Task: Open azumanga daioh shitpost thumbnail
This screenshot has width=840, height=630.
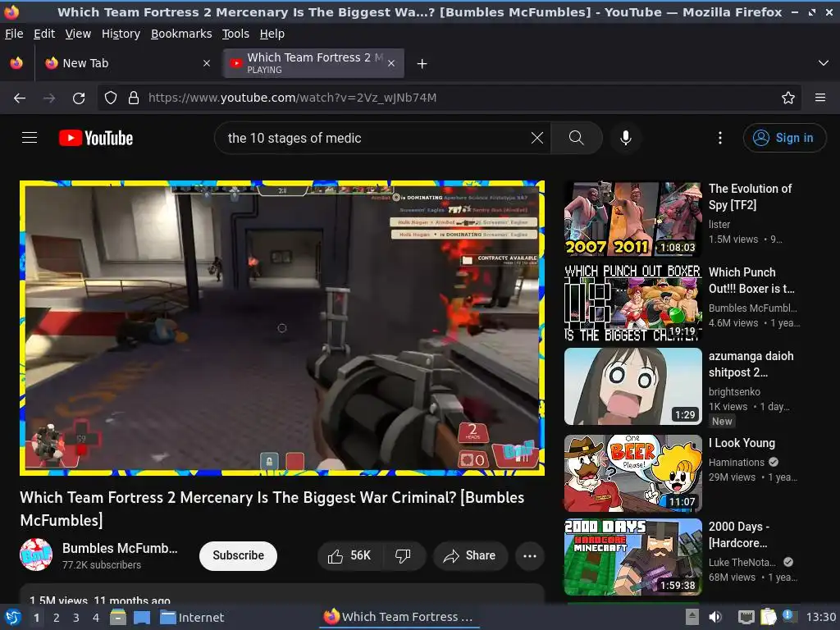Action: click(x=633, y=386)
